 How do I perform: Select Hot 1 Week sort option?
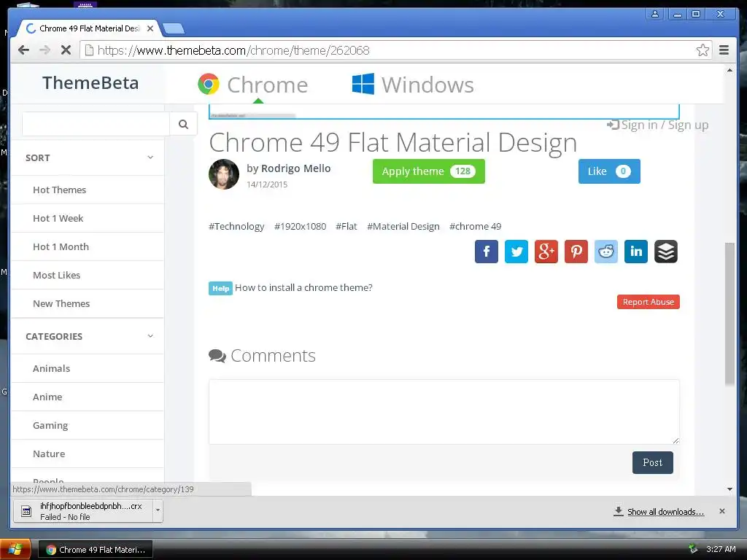pos(58,219)
